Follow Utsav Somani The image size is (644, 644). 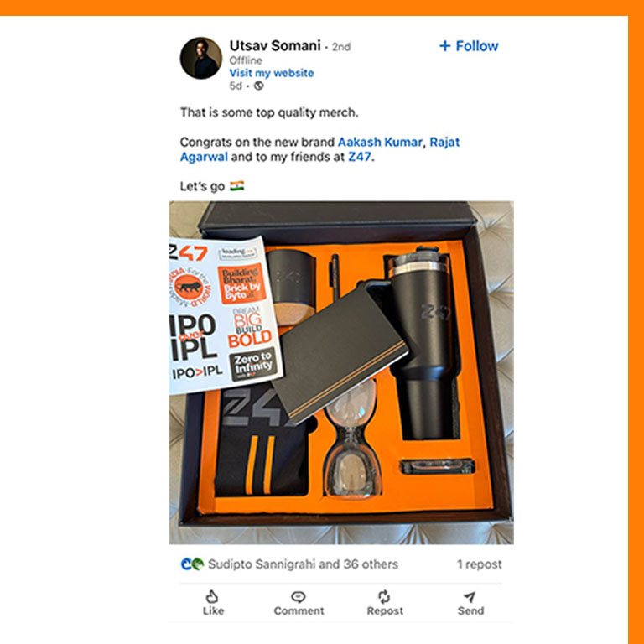[469, 46]
